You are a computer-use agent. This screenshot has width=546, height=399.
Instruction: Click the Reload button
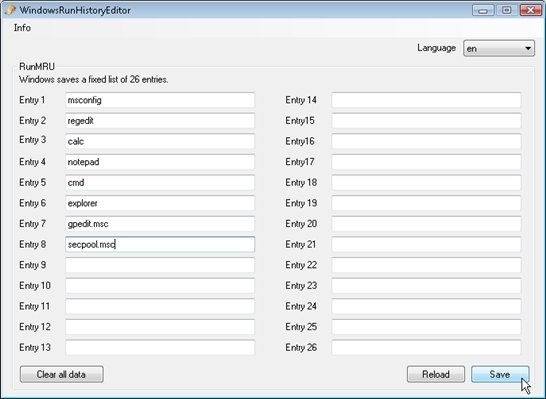point(436,374)
